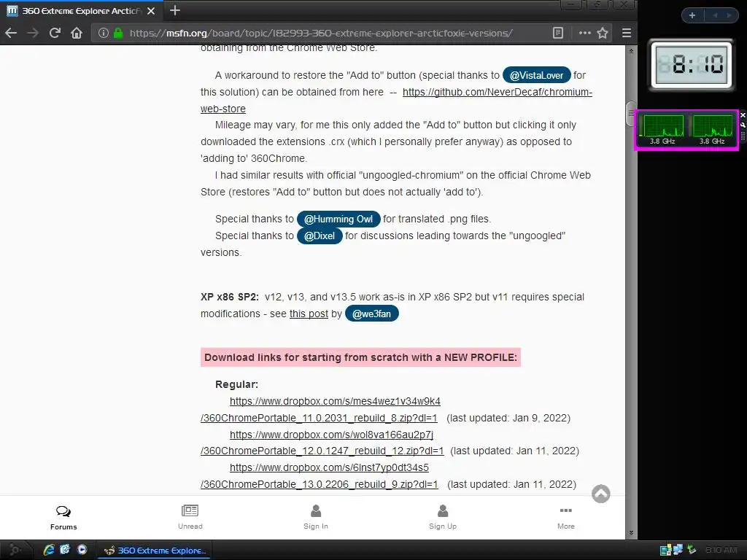747x560 pixels.
Task: Show site information via the info icon
Action: coord(104,33)
